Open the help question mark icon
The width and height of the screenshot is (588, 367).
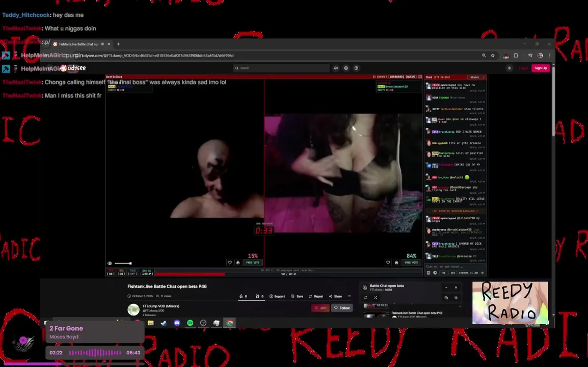pyautogui.click(x=356, y=68)
